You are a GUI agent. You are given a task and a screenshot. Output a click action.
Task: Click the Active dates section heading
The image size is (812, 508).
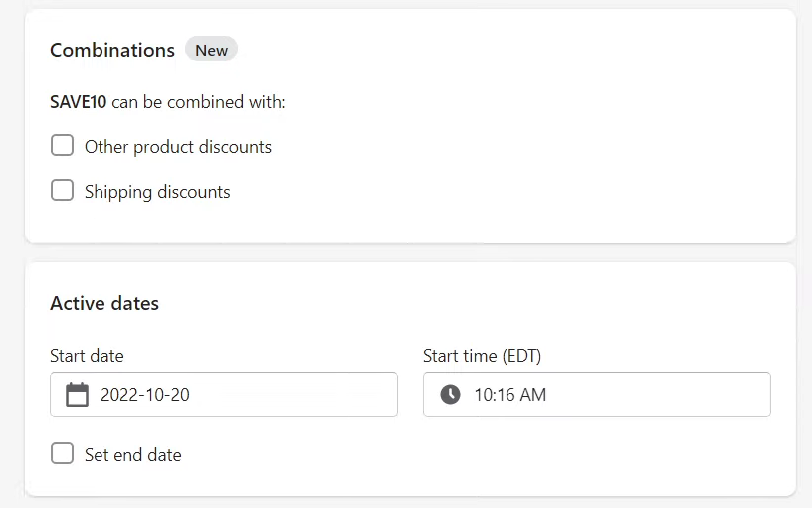click(x=104, y=303)
